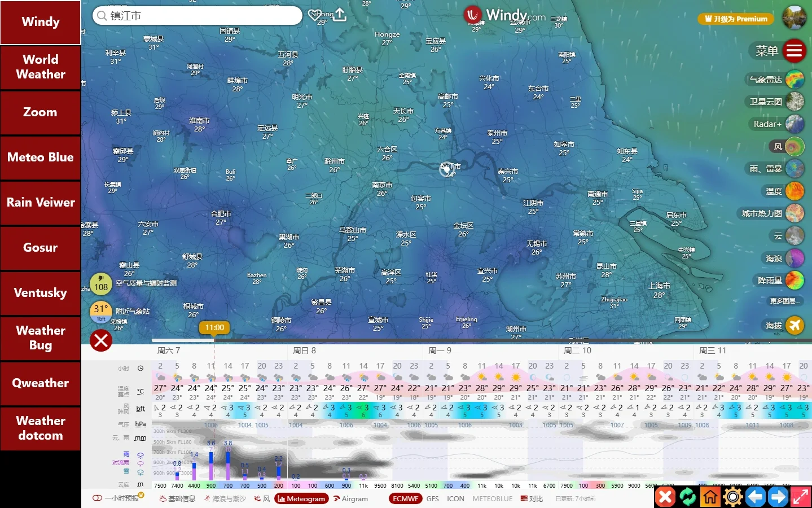Viewport: 812px width, 508px height.
Task: Open Weather Bug sidebar entry
Action: [41, 338]
